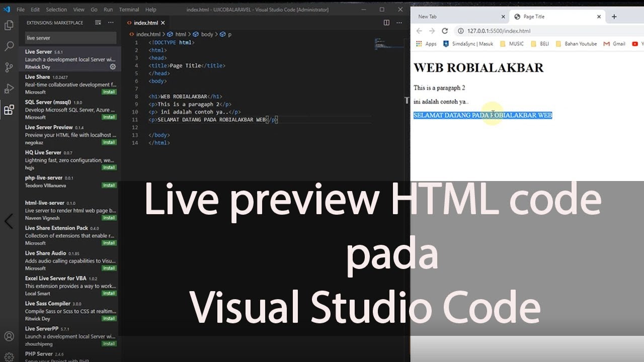
Task: Open the Selection menu
Action: click(x=56, y=10)
